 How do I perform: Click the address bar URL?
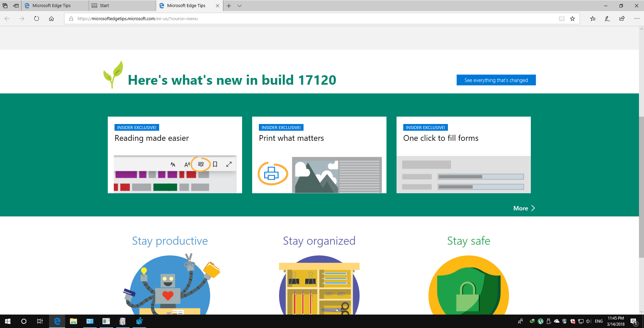click(x=138, y=18)
